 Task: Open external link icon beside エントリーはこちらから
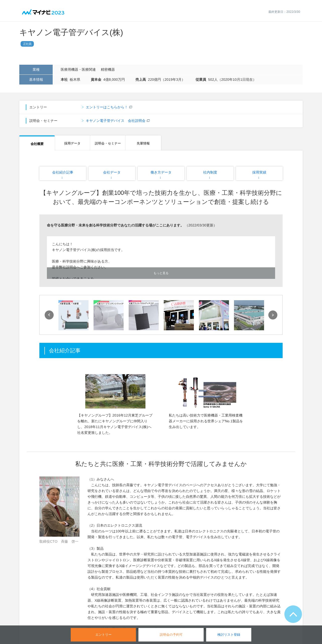(x=131, y=107)
